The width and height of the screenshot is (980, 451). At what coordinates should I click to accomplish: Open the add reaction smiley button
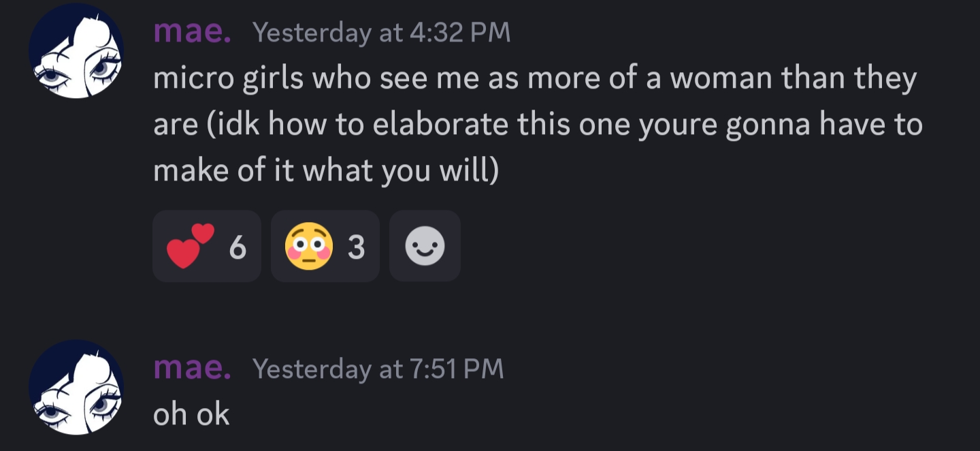pos(425,246)
